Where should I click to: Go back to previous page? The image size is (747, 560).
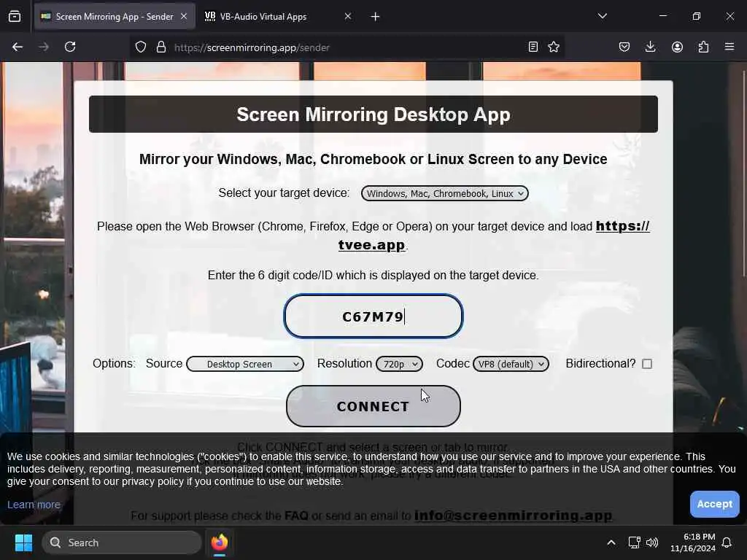[18, 47]
